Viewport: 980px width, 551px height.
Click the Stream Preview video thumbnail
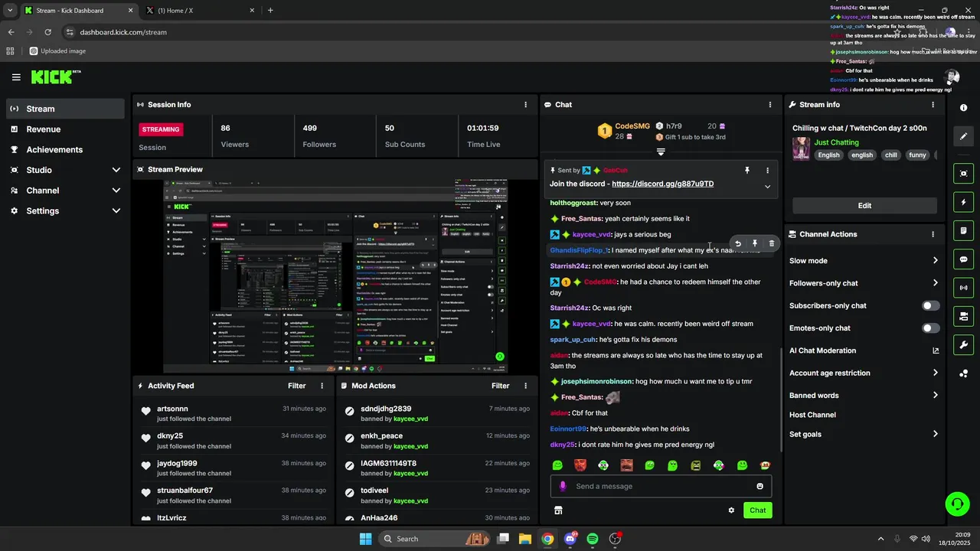336,277
